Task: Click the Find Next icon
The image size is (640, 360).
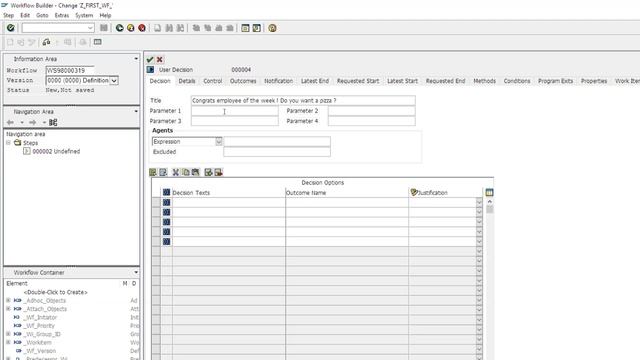Action: coord(180,28)
